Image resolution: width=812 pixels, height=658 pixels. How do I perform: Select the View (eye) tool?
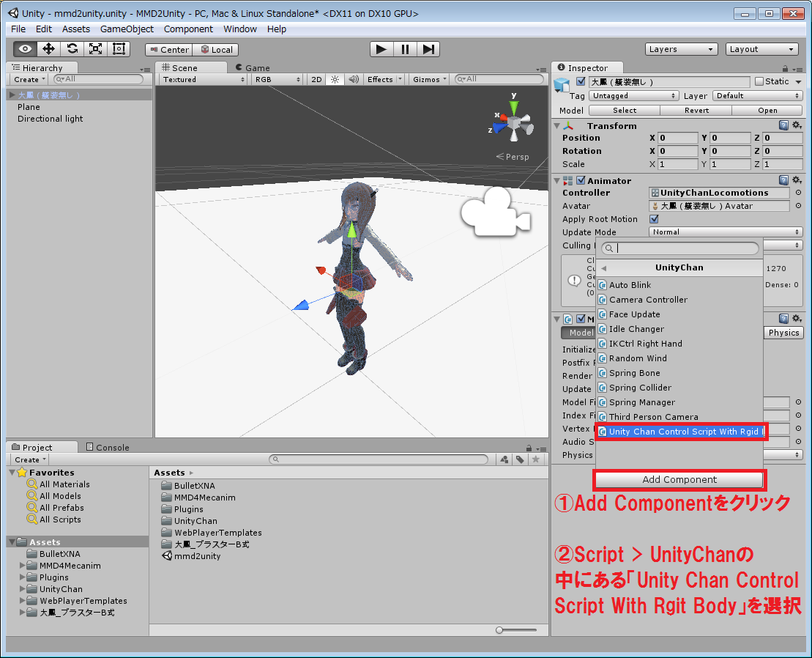25,49
